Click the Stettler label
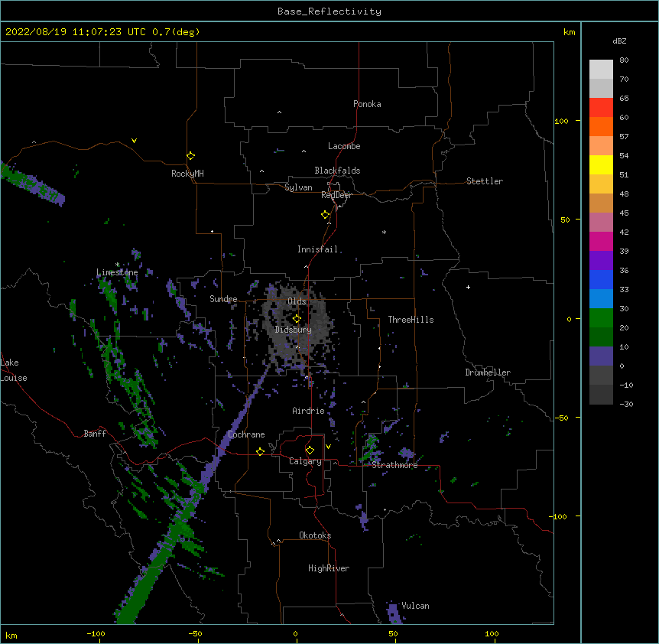 click(x=484, y=181)
